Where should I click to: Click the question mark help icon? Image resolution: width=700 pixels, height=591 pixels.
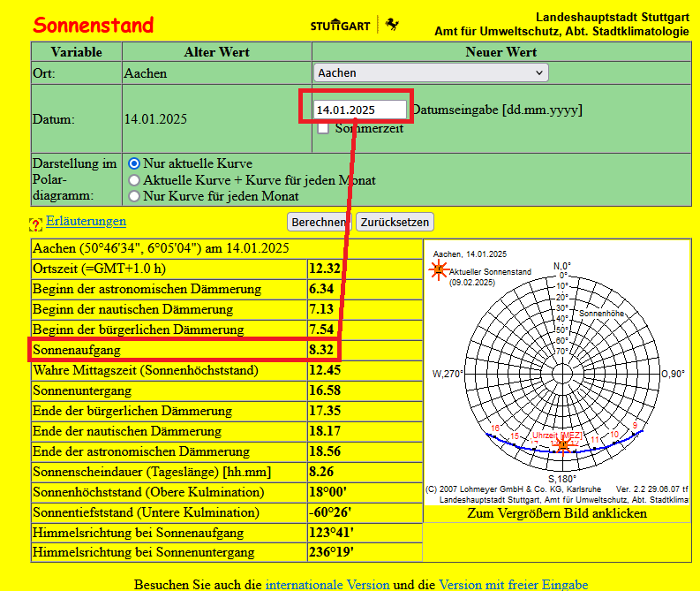36,224
